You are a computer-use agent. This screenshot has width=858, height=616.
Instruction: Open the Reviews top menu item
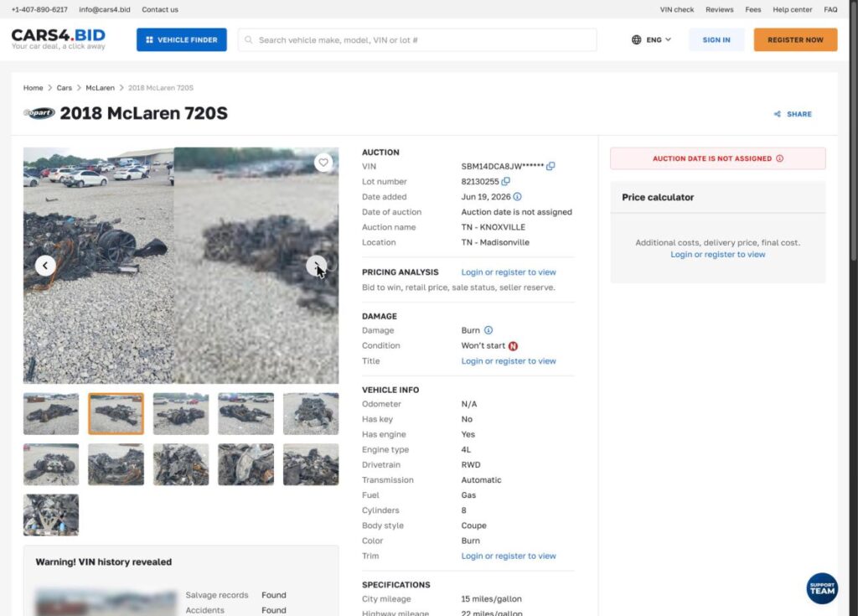tap(719, 9)
